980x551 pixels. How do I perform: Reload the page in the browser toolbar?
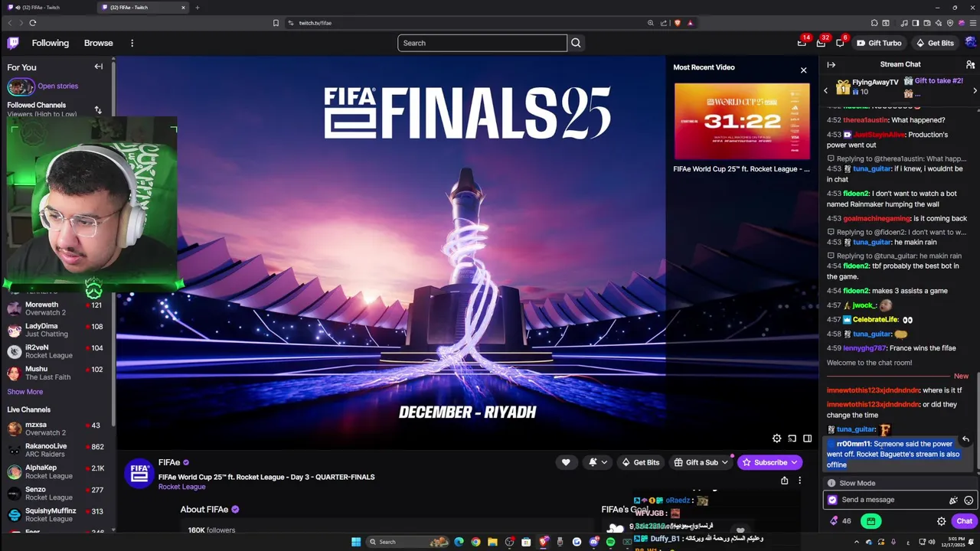point(33,23)
